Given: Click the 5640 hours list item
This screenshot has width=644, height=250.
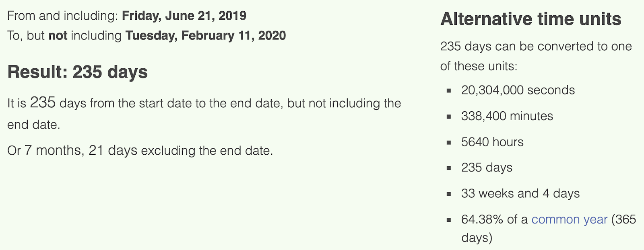Looking at the screenshot, I should (492, 142).
